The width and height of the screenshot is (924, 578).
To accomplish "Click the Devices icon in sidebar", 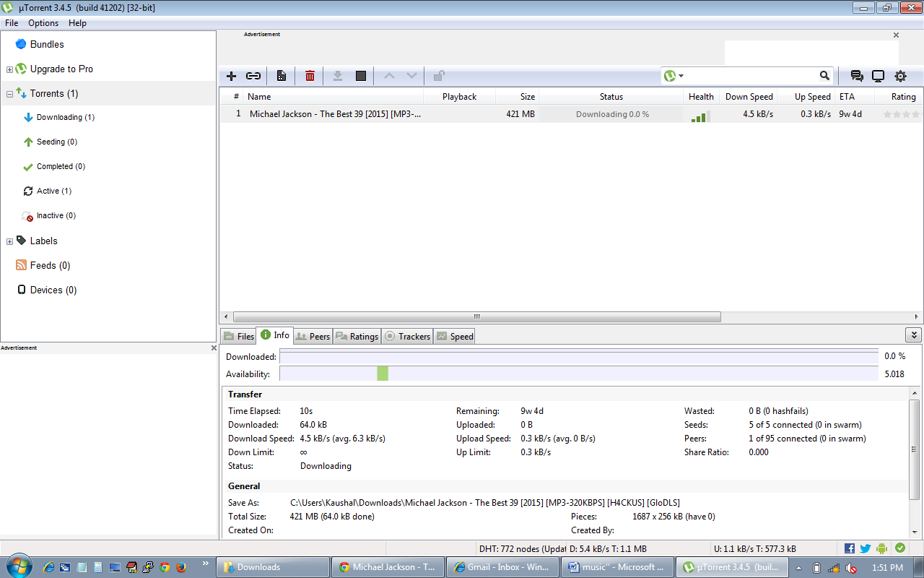I will point(21,290).
